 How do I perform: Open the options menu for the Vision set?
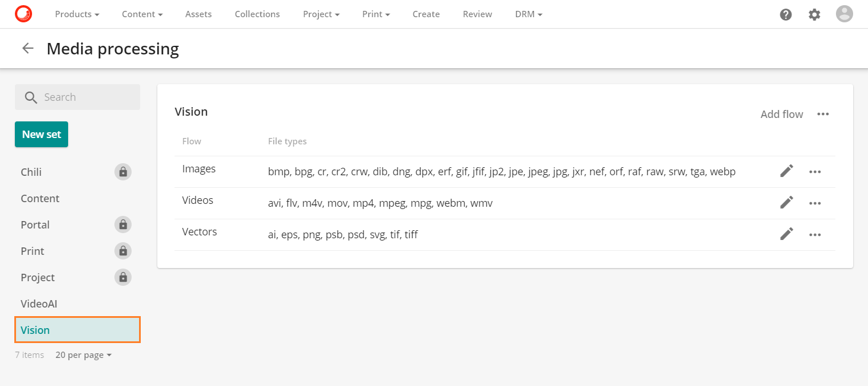coord(823,114)
